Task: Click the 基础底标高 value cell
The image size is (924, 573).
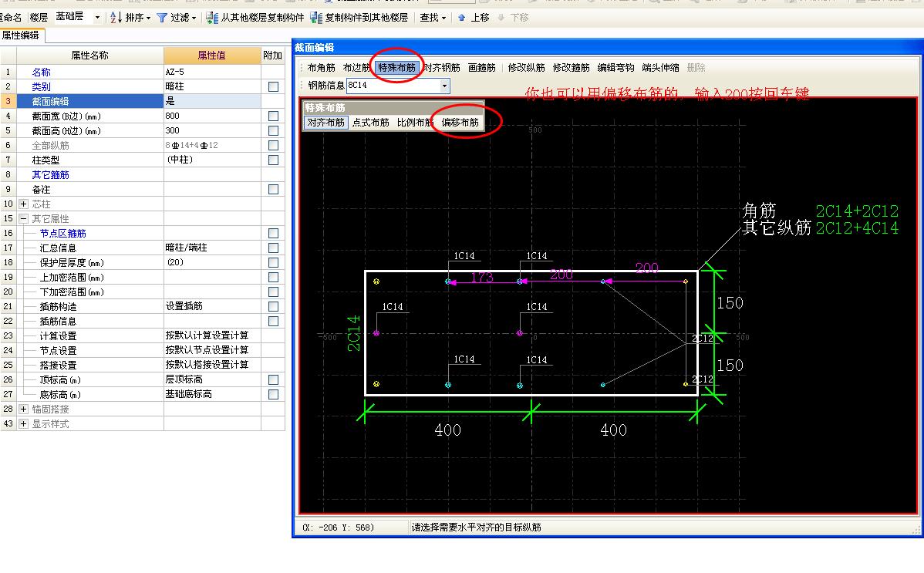Action: click(x=212, y=394)
